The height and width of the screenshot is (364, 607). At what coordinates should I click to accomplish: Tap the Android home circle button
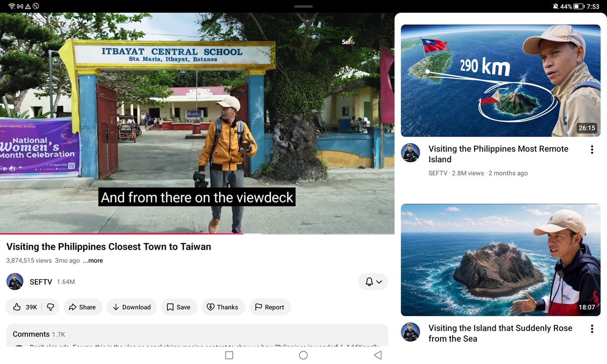pyautogui.click(x=303, y=355)
